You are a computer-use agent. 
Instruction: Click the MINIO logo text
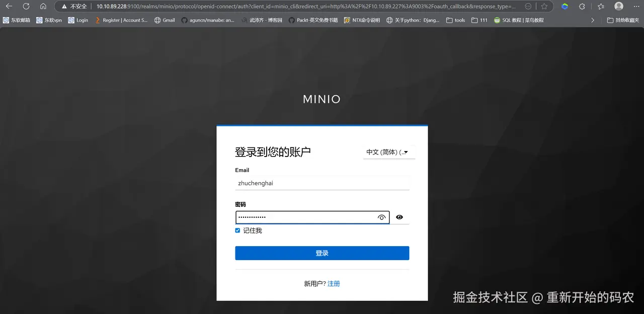[x=322, y=100]
